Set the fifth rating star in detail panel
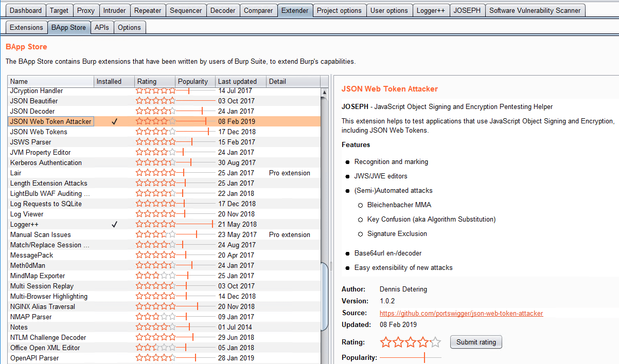This screenshot has width=619, height=364. point(435,342)
